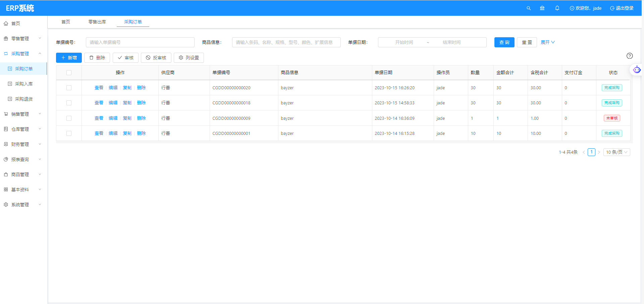Viewport: 644px width, 304px height.
Task: Click the 审核 approve button
Action: click(125, 58)
